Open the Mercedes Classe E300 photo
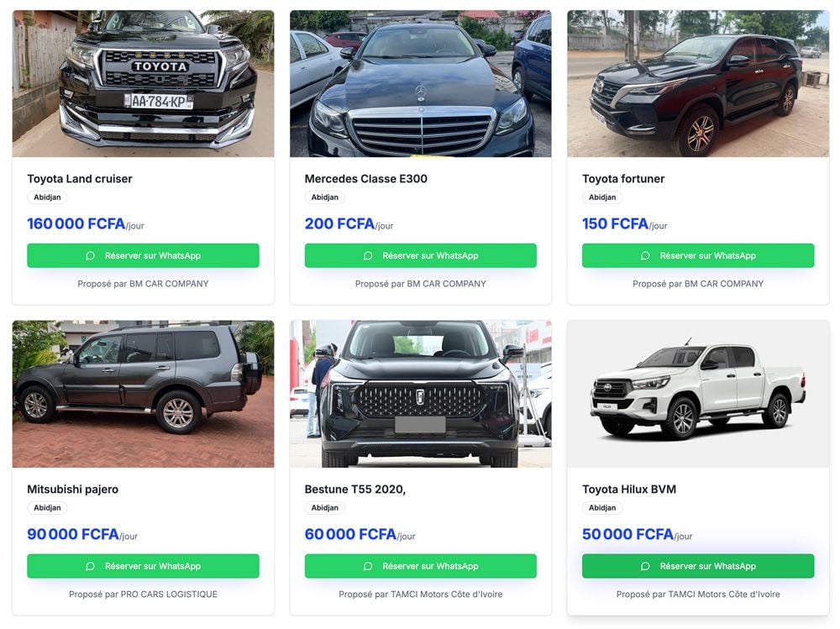 point(421,84)
